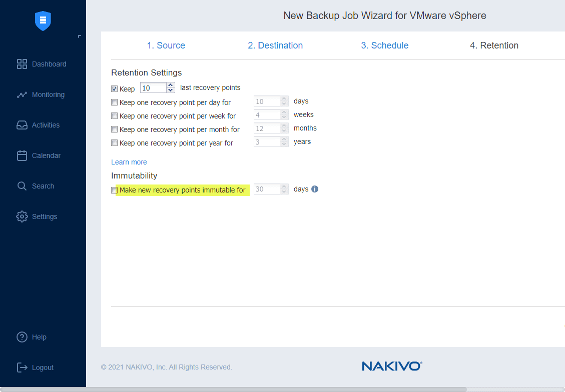Enable Keep one recovery point per week
The image size is (565, 392).
(114, 116)
